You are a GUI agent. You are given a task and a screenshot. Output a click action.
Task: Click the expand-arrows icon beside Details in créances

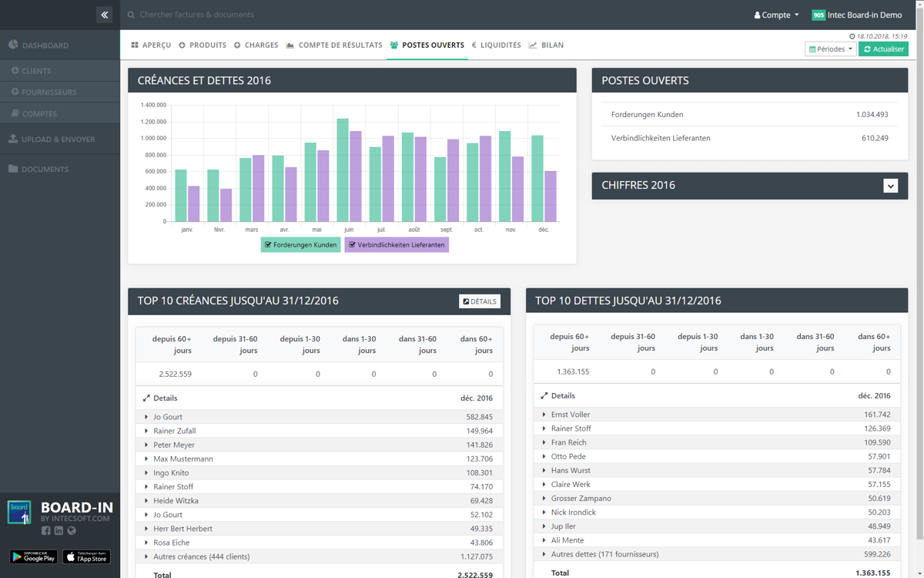point(146,398)
